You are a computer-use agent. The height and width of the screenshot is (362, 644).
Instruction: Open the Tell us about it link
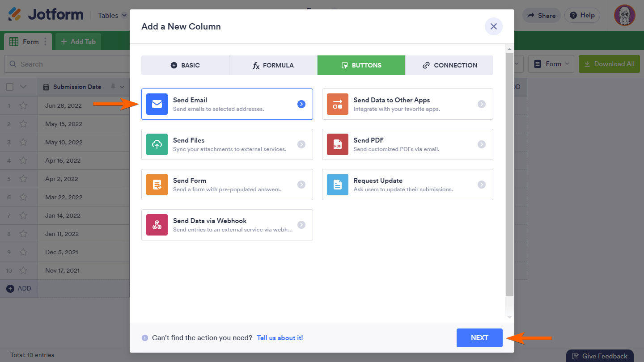[x=280, y=338]
